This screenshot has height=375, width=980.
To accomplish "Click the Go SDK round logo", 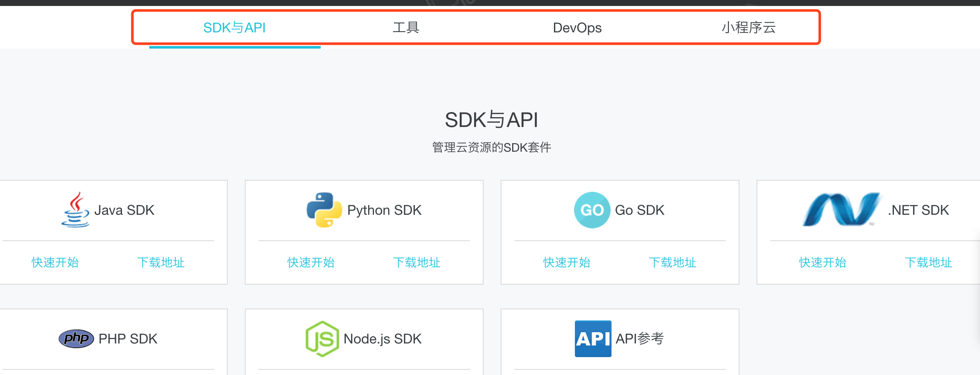I will coord(592,210).
